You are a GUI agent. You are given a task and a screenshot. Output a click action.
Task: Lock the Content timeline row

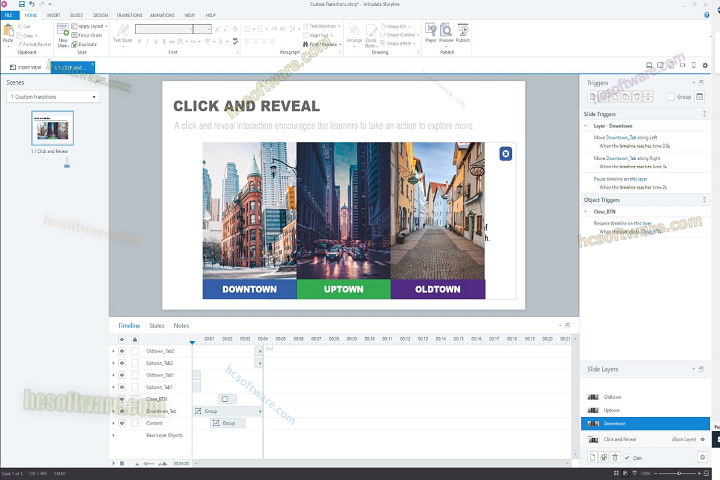coord(135,423)
